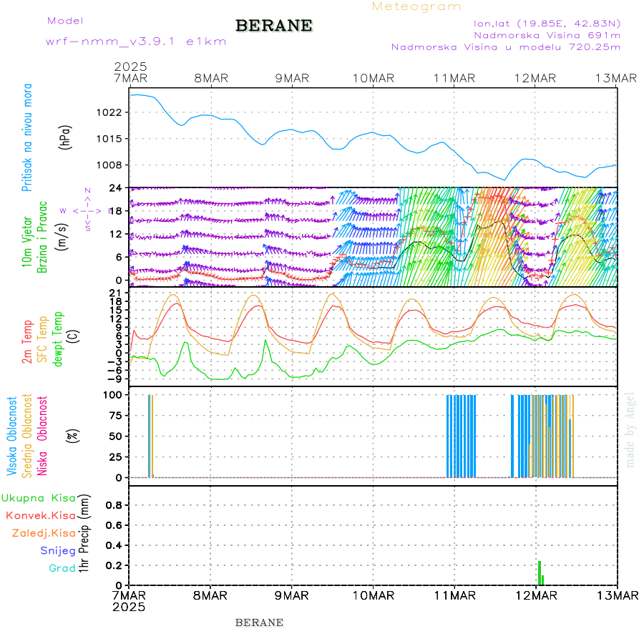
Task: Click the "100" cloud cover tick label
Action: (112, 395)
